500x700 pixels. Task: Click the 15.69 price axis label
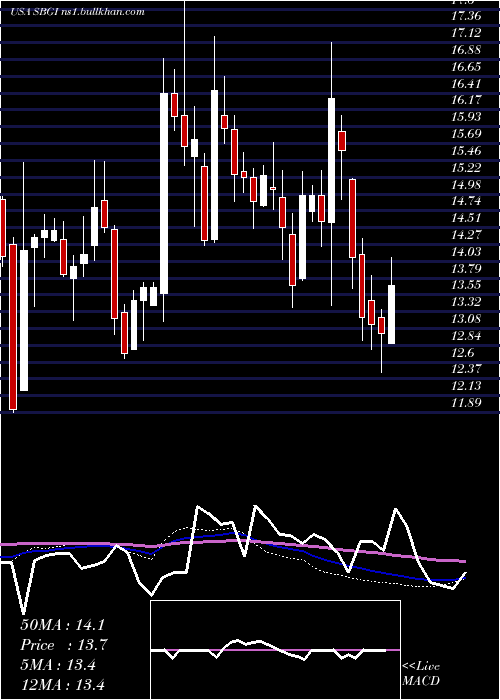pyautogui.click(x=466, y=134)
